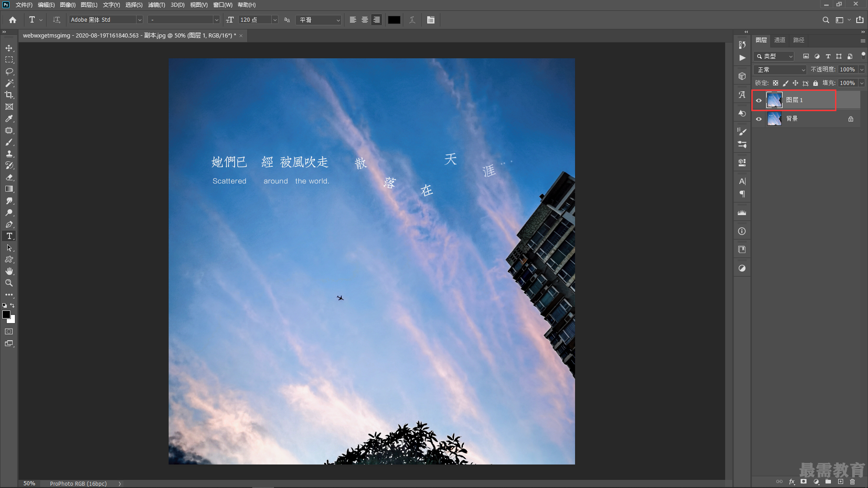Center align text

click(x=365, y=20)
